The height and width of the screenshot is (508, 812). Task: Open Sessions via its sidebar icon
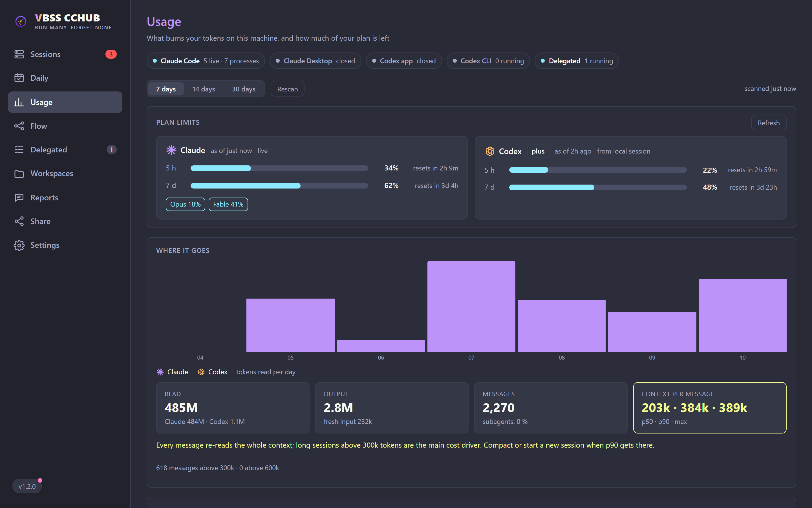[x=19, y=54]
